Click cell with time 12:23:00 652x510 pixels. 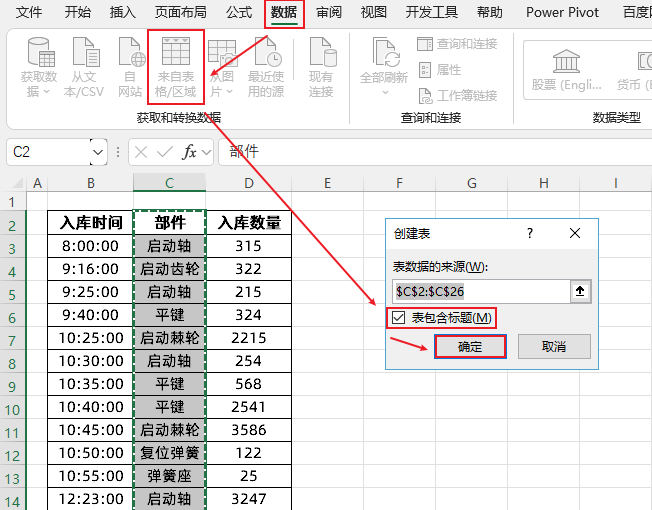coord(91,499)
